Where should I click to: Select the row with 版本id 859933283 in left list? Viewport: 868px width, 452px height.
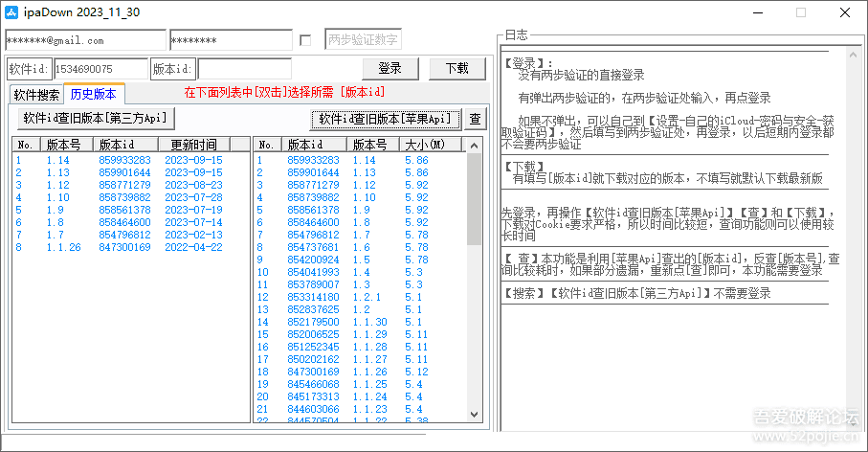(x=124, y=161)
